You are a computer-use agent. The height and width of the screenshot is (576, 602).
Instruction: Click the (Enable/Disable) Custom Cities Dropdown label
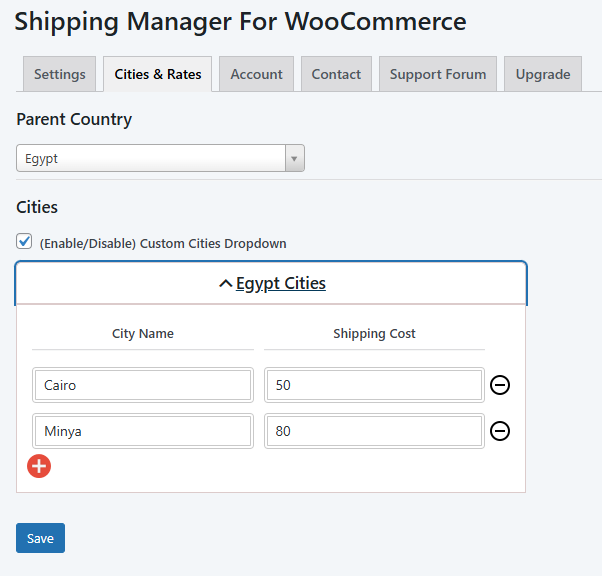coord(163,243)
